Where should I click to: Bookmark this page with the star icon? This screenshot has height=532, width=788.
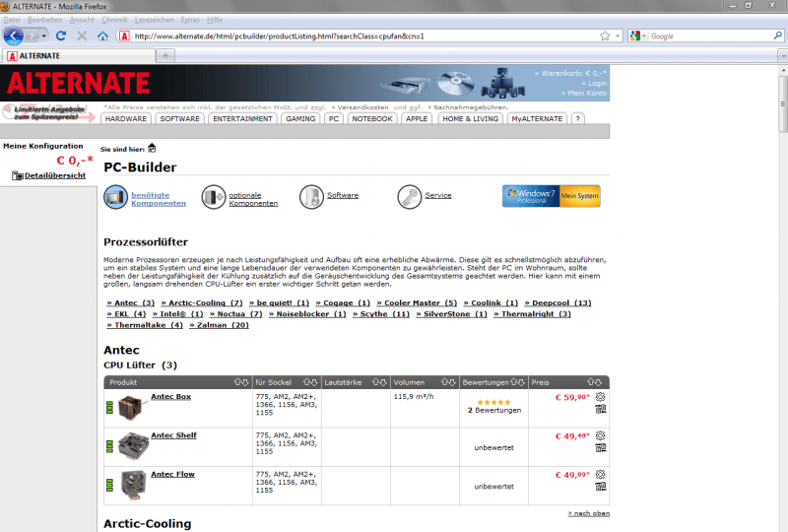click(x=605, y=36)
